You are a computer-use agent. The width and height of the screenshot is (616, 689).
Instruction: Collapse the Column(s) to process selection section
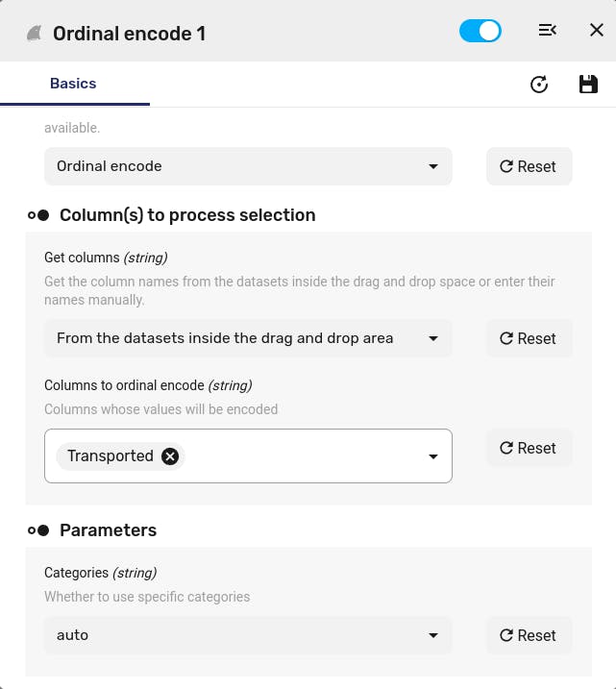pos(38,215)
